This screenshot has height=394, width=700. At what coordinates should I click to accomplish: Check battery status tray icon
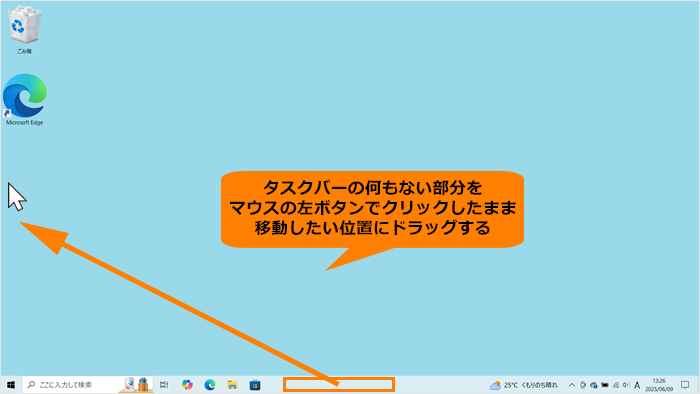(604, 385)
